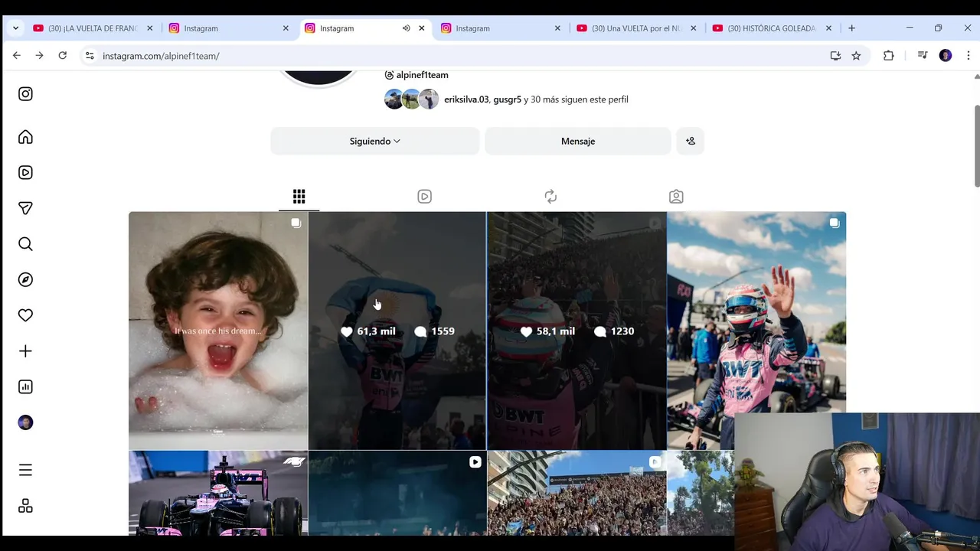Viewport: 980px width, 551px height.
Task: Create new post with the plus icon
Action: pyautogui.click(x=25, y=351)
